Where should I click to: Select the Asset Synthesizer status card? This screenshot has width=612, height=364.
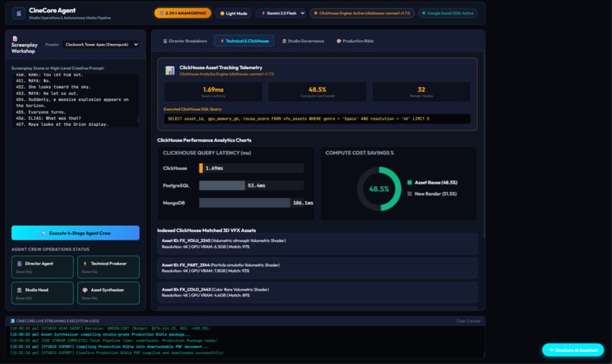click(108, 293)
